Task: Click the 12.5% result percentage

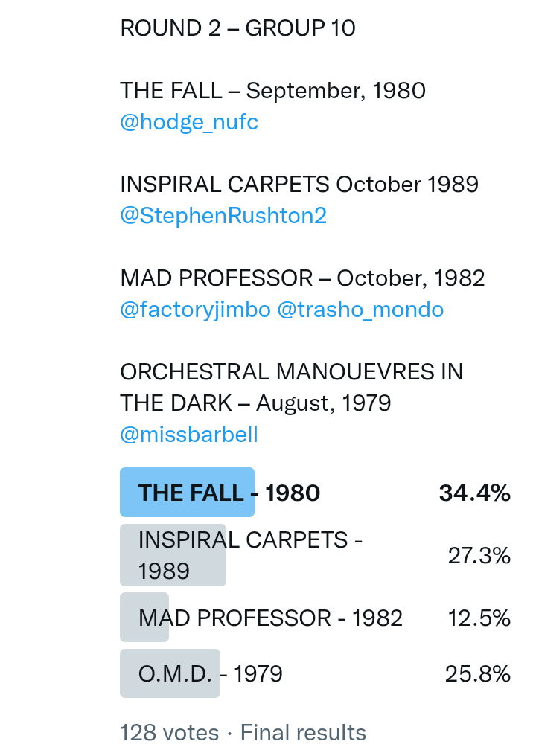Action: click(x=479, y=618)
